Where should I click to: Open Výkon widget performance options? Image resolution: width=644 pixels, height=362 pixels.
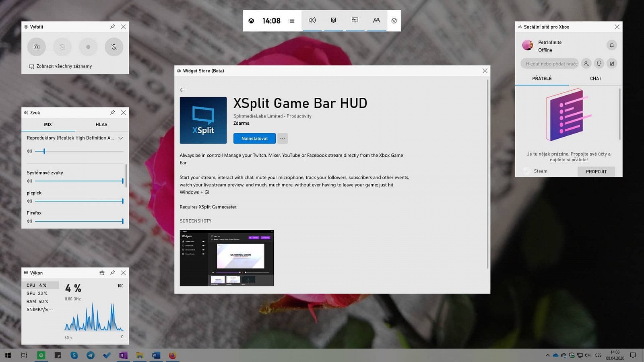coord(102,273)
